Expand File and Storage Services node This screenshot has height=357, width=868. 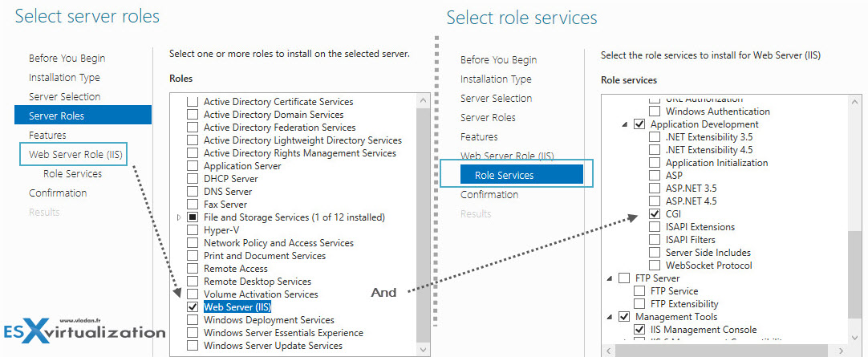pos(178,217)
